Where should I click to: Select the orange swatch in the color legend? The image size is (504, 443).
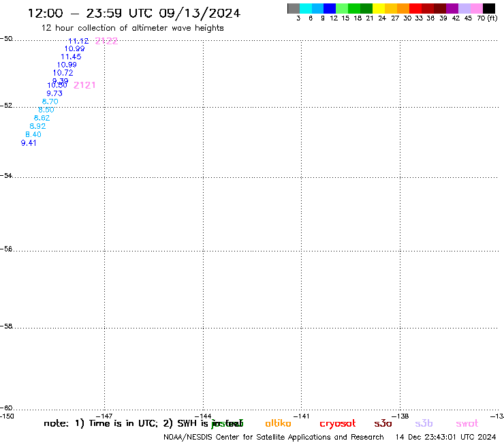(x=403, y=8)
